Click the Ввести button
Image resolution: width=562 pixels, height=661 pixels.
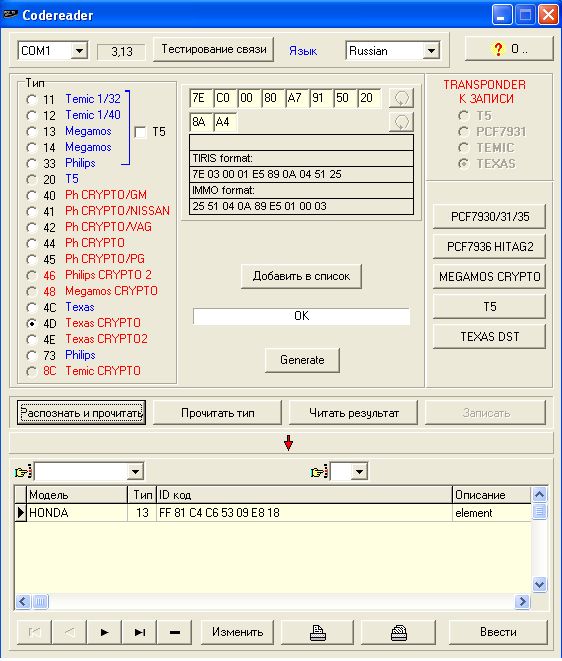[x=498, y=632]
